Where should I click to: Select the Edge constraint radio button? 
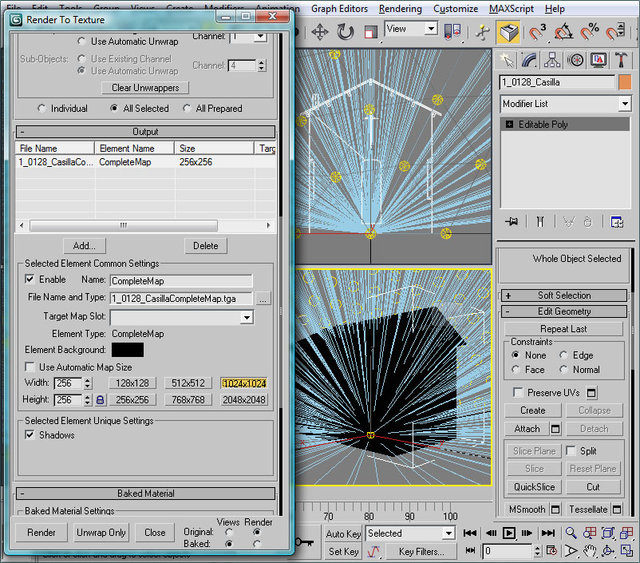point(562,355)
